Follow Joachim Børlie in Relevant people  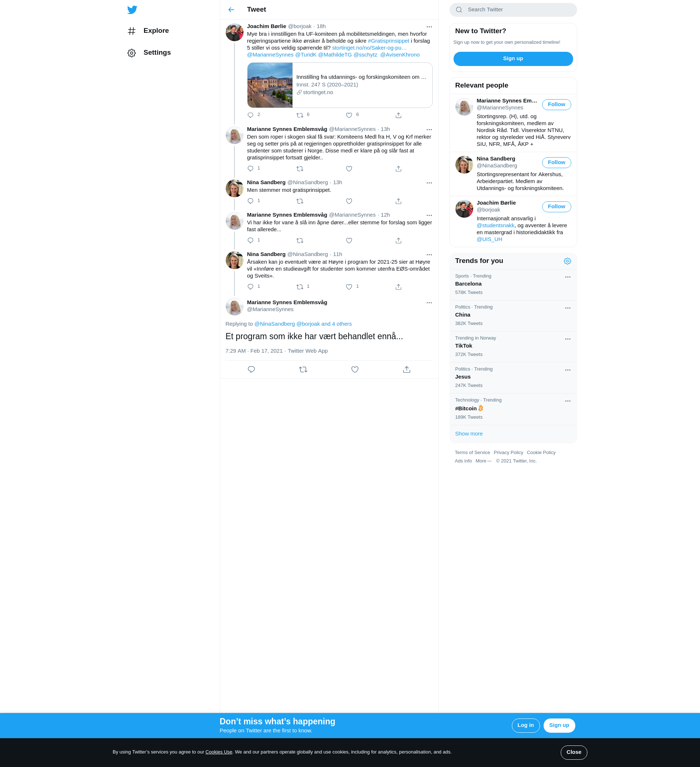click(556, 206)
